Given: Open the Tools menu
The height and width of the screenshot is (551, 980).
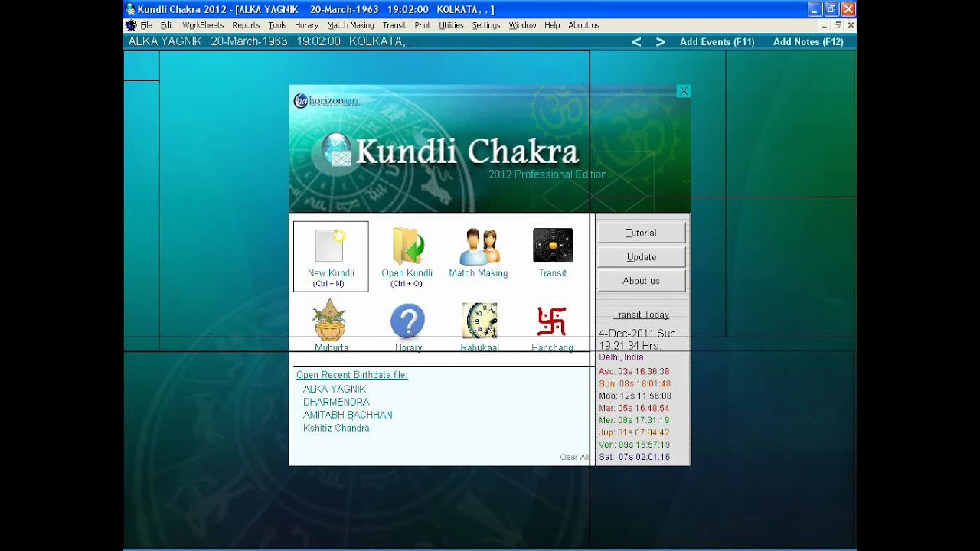Looking at the screenshot, I should coord(277,25).
